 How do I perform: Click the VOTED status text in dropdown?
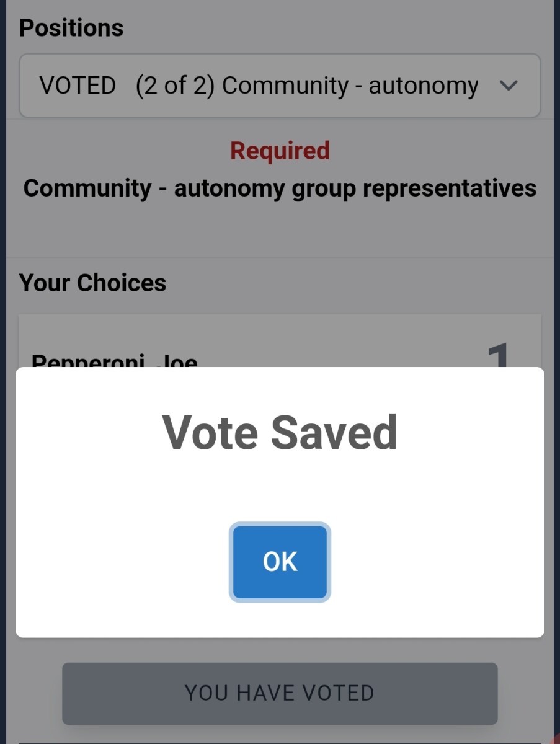tap(78, 86)
